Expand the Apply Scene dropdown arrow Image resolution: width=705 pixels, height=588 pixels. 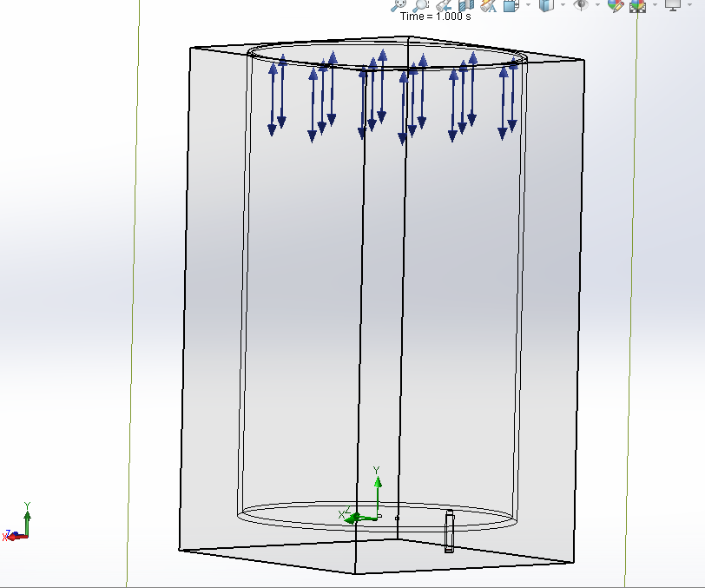click(x=655, y=7)
